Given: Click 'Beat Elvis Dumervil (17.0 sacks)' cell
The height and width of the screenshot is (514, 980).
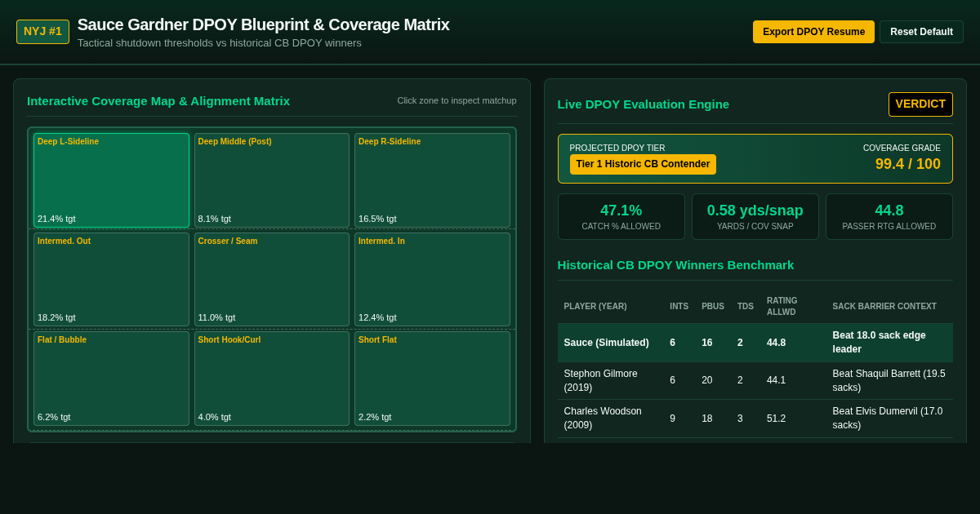Looking at the screenshot, I should [x=889, y=419].
